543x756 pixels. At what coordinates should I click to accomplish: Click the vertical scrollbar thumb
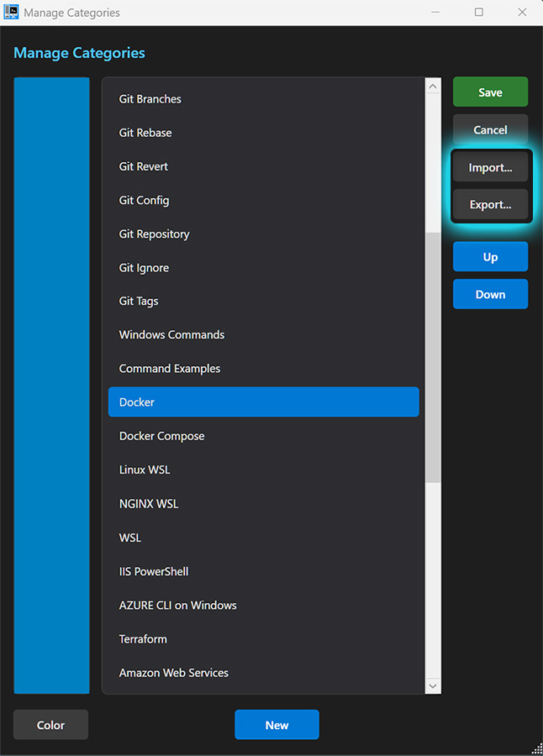433,357
